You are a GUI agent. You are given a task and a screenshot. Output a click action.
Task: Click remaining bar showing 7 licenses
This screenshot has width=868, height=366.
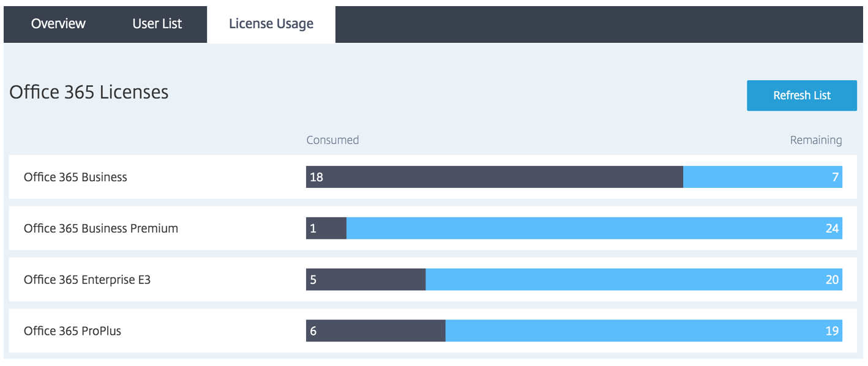pos(762,177)
